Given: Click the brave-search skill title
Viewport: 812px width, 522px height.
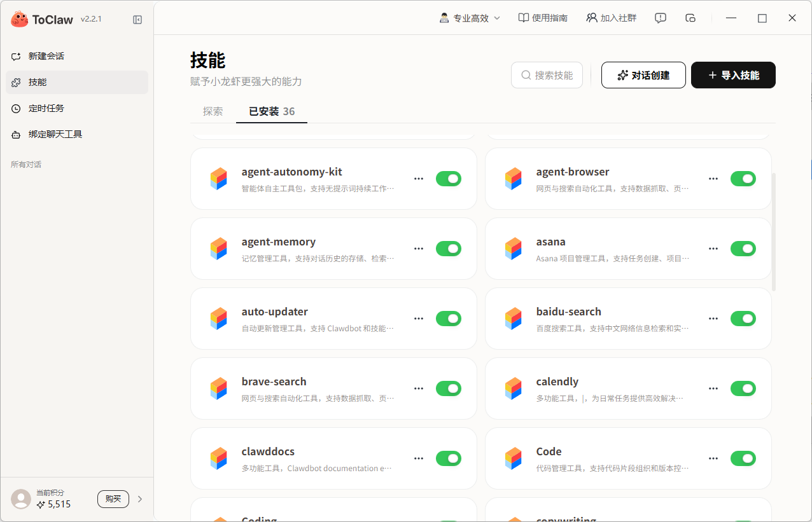Looking at the screenshot, I should click(274, 381).
